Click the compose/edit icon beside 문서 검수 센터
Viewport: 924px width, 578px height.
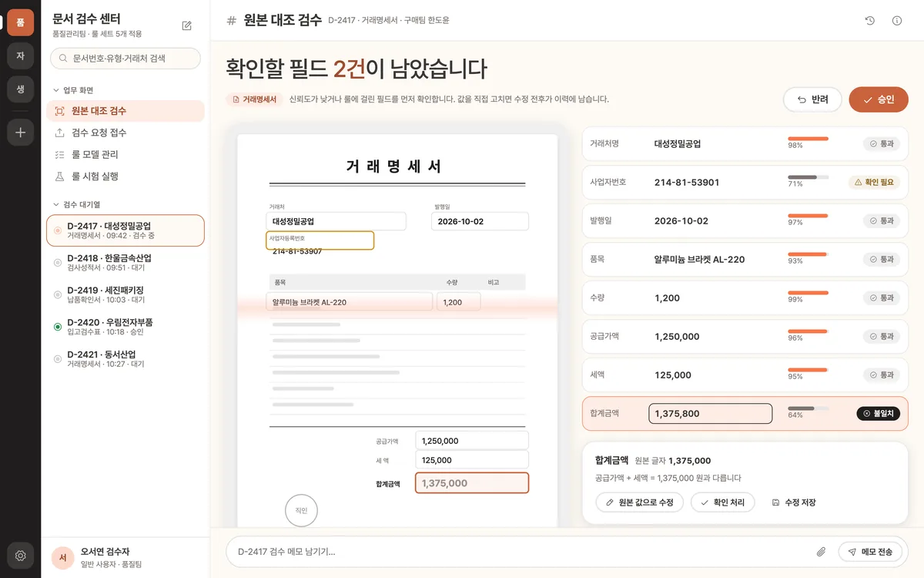tap(186, 25)
